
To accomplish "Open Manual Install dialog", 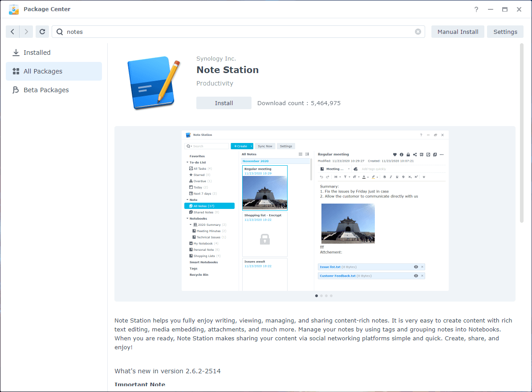I will point(458,32).
